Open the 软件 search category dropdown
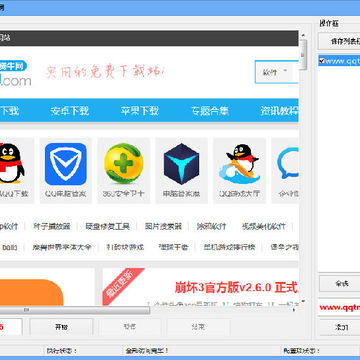Image resolution: width=360 pixels, height=360 pixels. pos(275,72)
